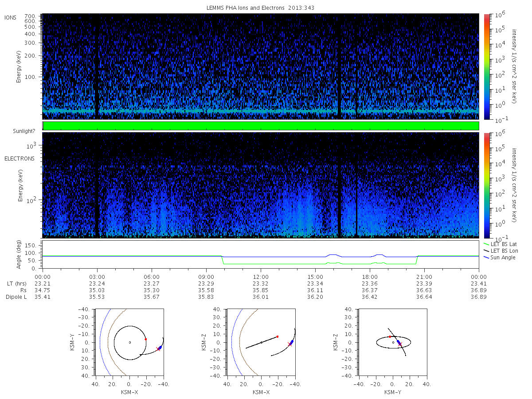Click the electrons intensity color bar
532x399 pixels.
pos(486,185)
